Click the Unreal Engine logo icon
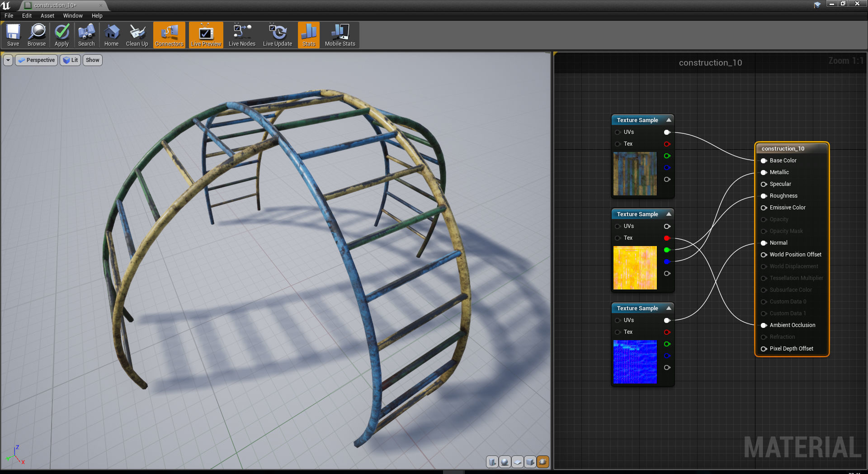This screenshot has width=868, height=474. tap(6, 5)
